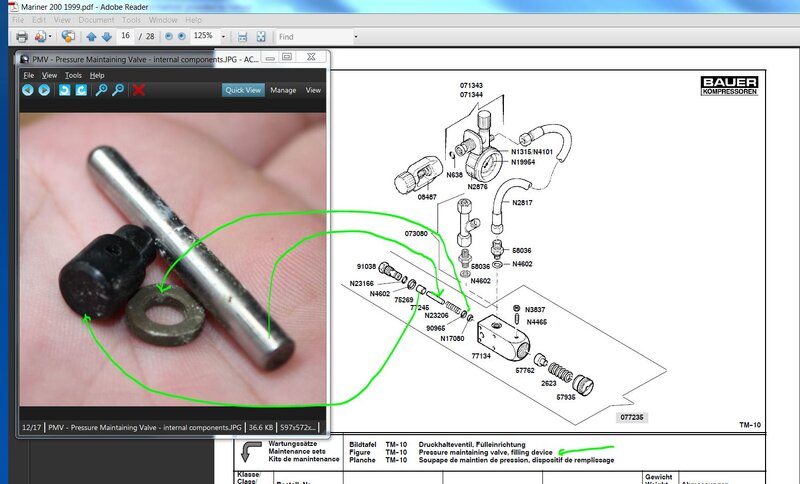Click the PDF zoom in plus button
This screenshot has height=484, width=800.
[x=184, y=37]
